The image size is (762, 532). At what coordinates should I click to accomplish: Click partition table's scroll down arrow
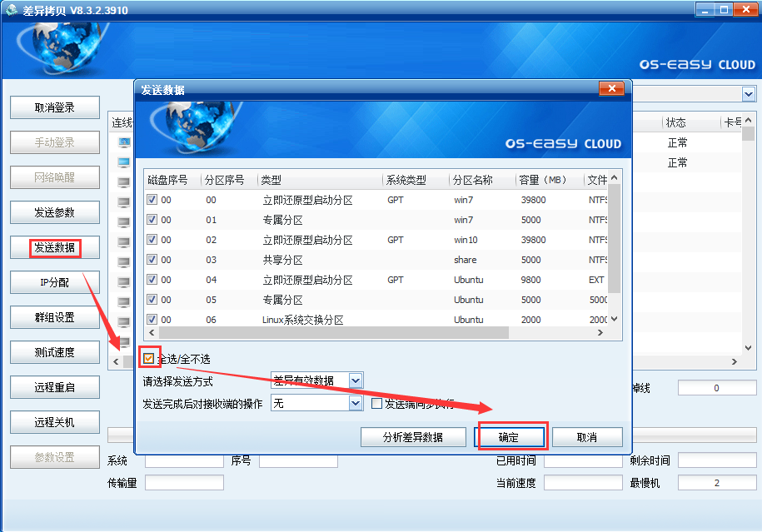tap(615, 319)
